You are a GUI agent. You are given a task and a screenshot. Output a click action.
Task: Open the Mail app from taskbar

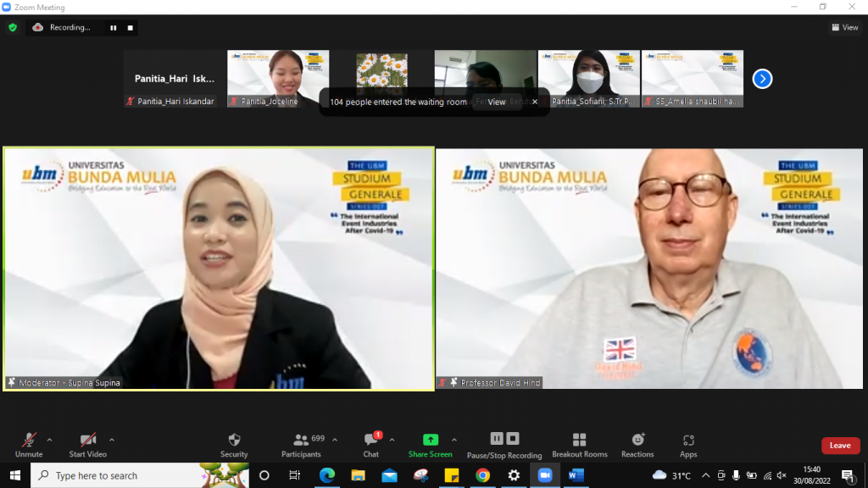[389, 475]
